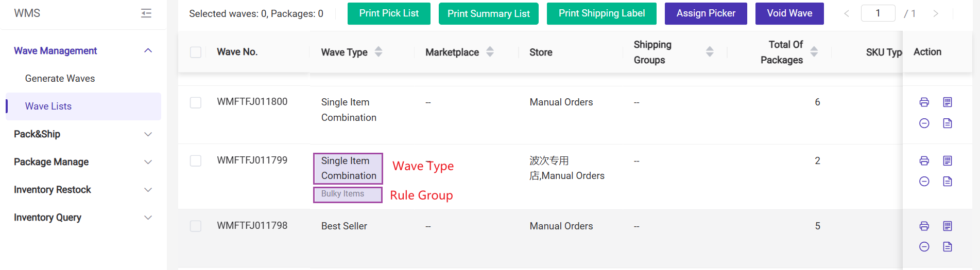
Task: Click barcode label icon for wave WMFTFJ011800
Action: 948,102
